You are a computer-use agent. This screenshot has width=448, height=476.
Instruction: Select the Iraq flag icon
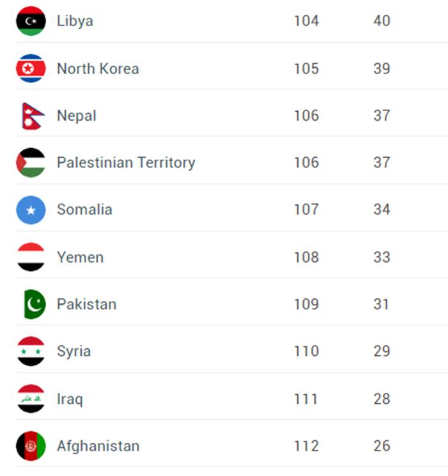click(x=31, y=399)
